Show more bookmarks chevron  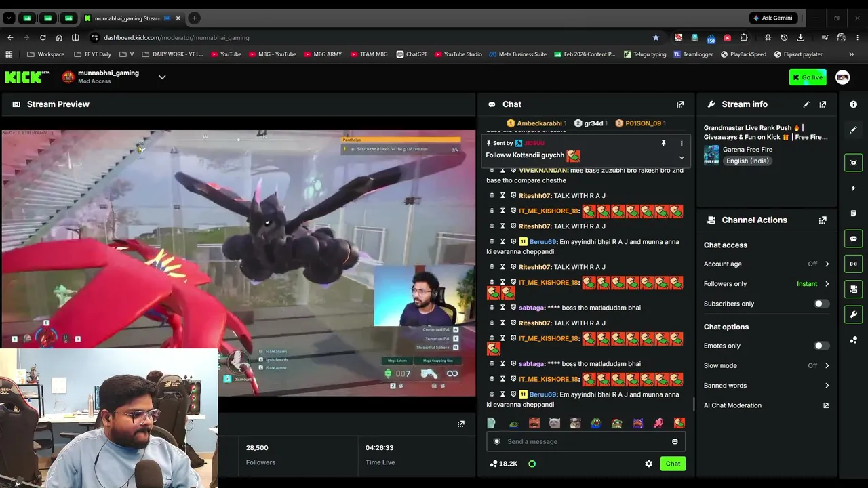[x=851, y=54]
